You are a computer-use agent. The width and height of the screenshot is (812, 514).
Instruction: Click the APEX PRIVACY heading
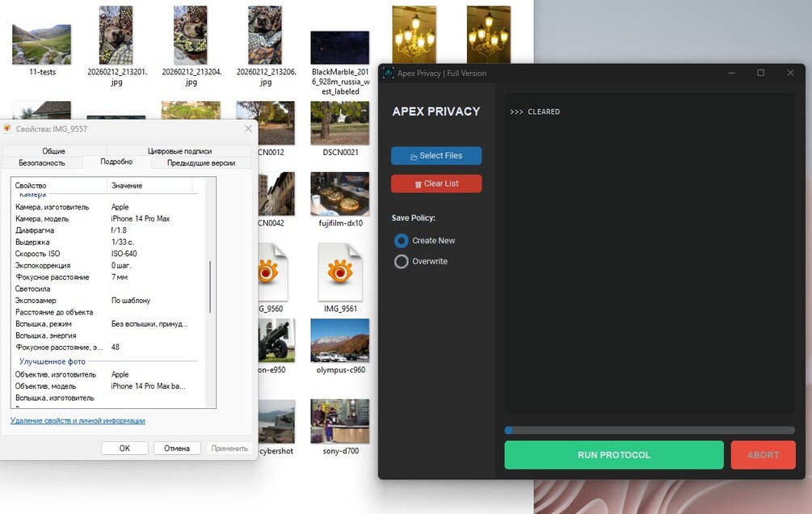pos(436,112)
